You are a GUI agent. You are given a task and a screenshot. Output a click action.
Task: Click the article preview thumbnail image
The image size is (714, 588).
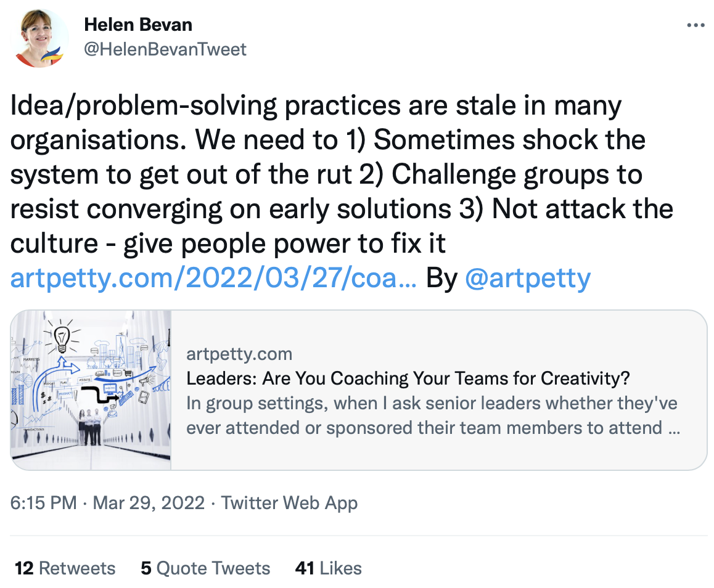point(91,390)
